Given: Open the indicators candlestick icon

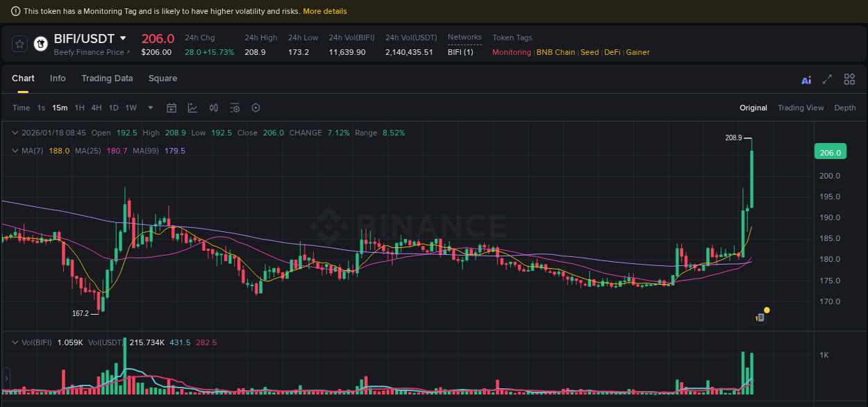Looking at the screenshot, I should pyautogui.click(x=213, y=108).
